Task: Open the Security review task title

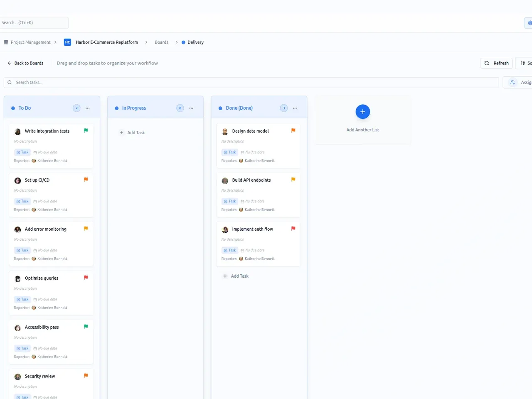Action: point(40,376)
